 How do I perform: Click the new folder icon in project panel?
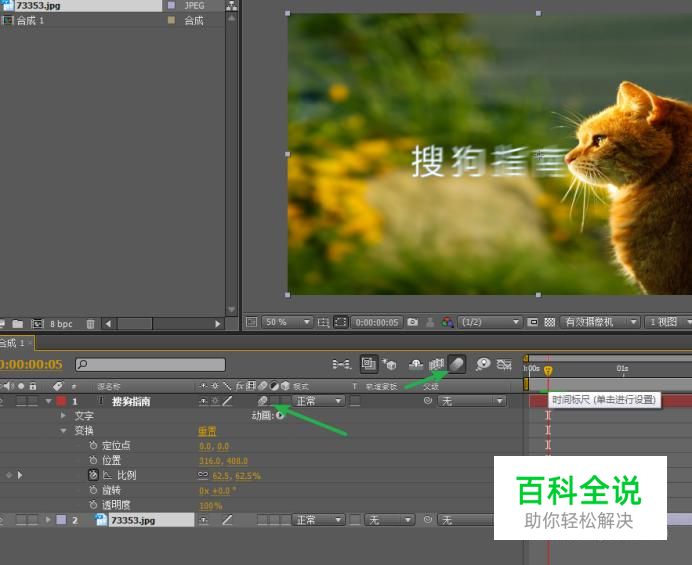[x=18, y=324]
